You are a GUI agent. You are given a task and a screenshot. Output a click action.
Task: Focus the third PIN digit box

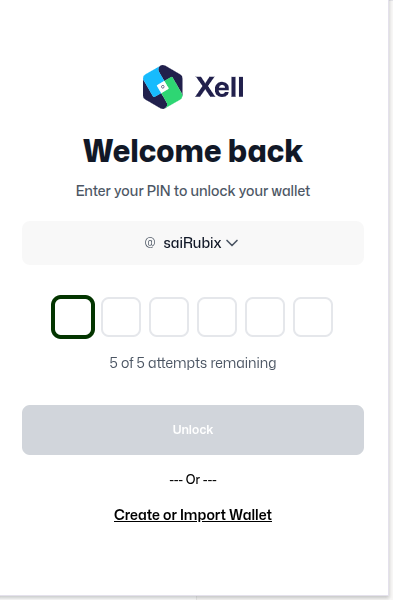tap(169, 317)
